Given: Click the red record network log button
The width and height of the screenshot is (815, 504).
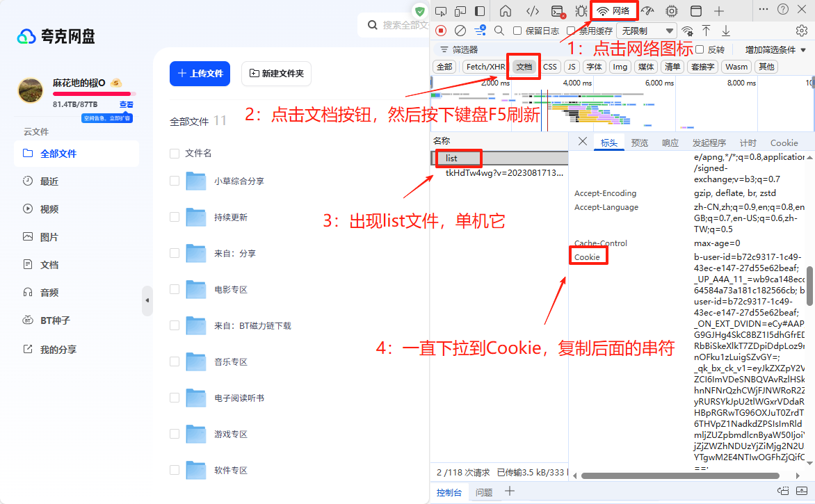Looking at the screenshot, I should tap(441, 31).
